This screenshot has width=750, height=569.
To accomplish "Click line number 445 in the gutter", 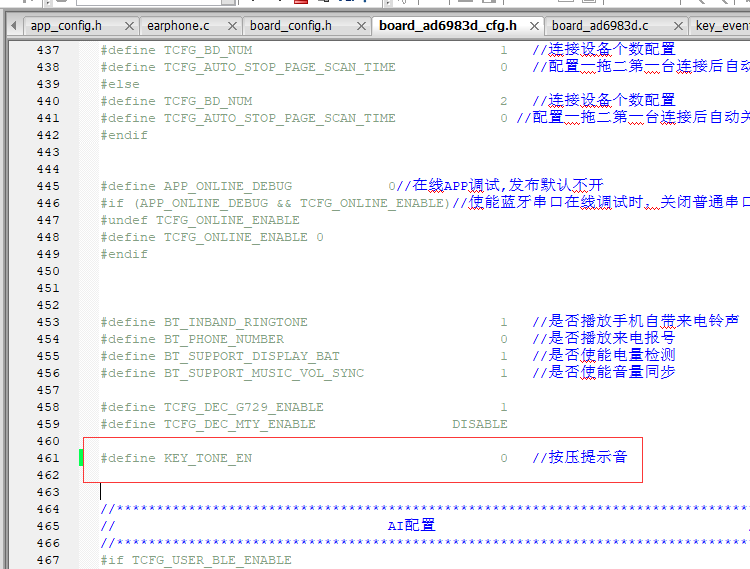I will coord(48,186).
